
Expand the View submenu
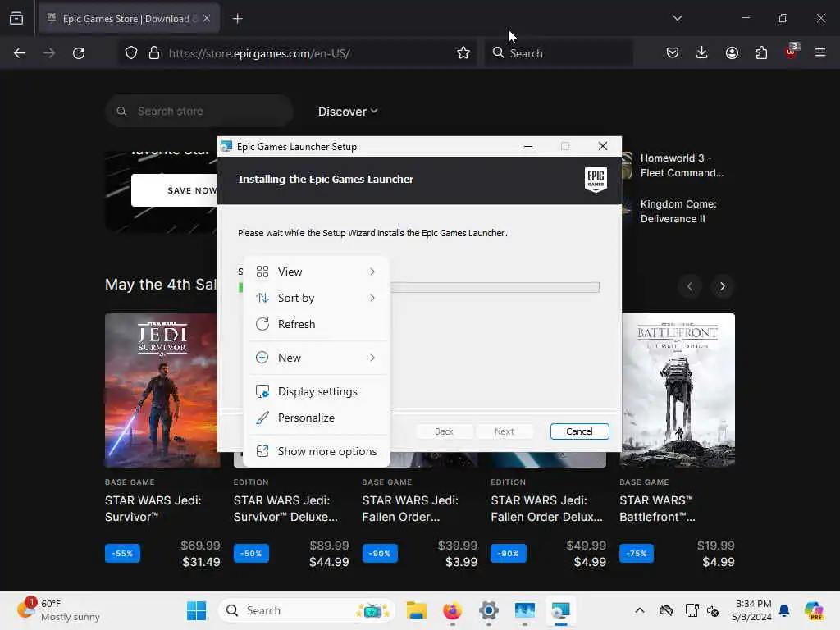point(317,272)
